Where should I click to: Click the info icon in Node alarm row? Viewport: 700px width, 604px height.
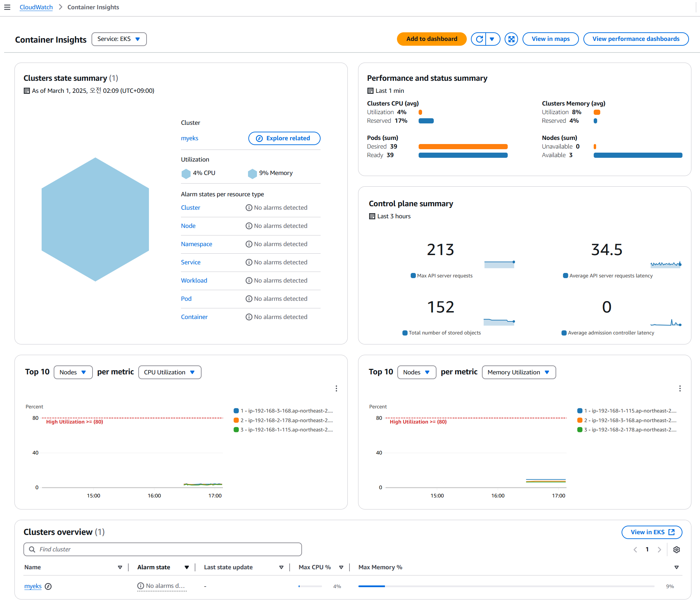pos(249,226)
